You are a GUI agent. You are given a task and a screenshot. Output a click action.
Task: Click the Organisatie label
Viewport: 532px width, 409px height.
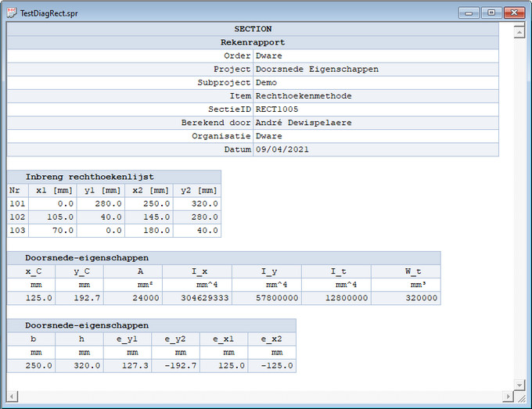click(221, 136)
